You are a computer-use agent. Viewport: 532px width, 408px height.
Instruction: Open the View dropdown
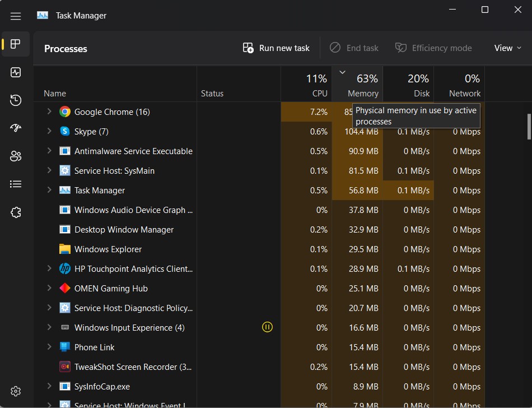[x=507, y=48]
